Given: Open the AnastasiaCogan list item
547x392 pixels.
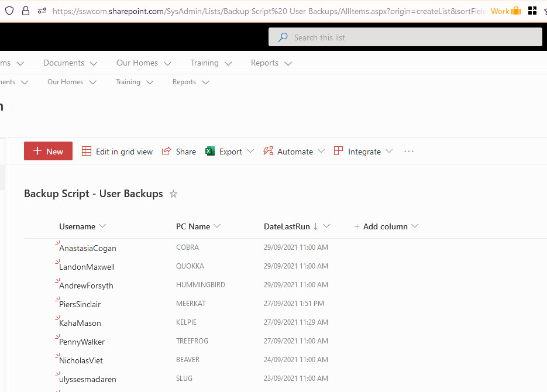Looking at the screenshot, I should coord(88,248).
